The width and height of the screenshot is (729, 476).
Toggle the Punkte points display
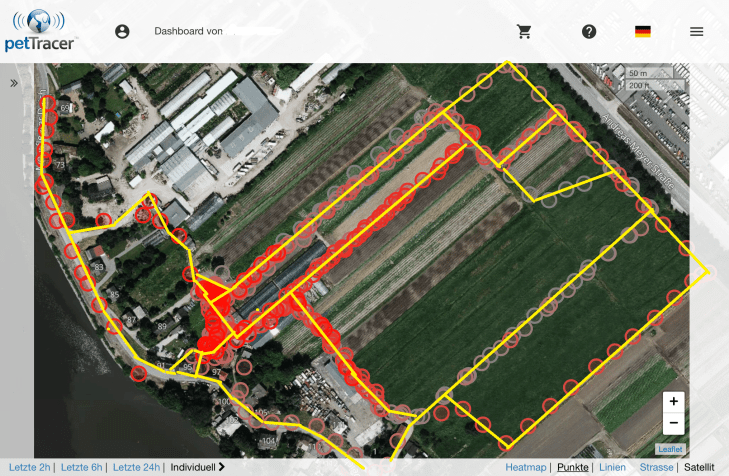573,467
